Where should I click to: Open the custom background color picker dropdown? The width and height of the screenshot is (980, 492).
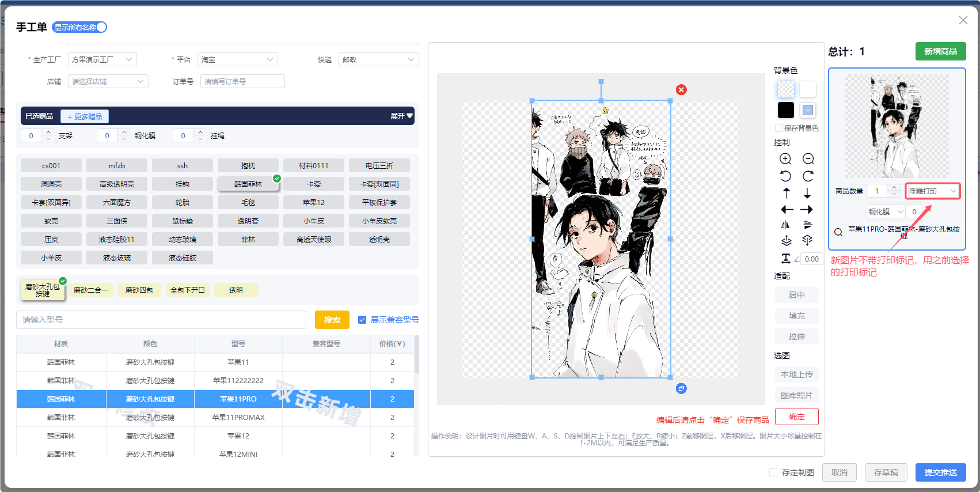click(x=808, y=110)
